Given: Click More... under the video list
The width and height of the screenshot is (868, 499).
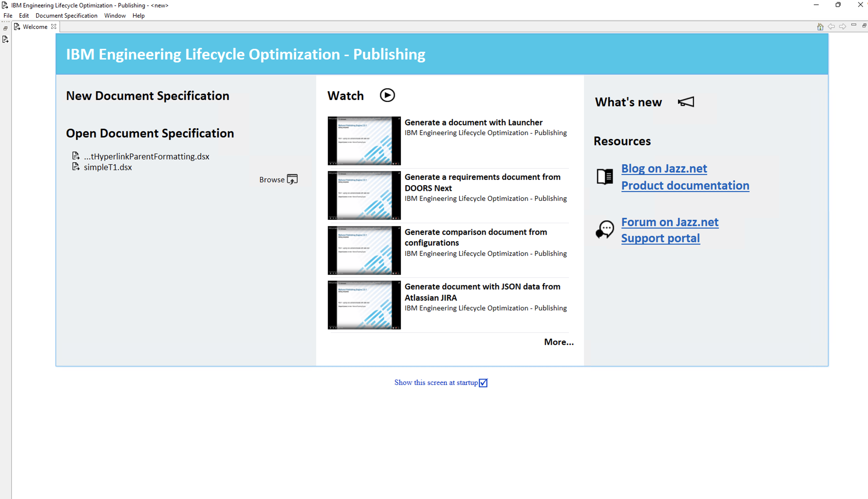Looking at the screenshot, I should (558, 342).
